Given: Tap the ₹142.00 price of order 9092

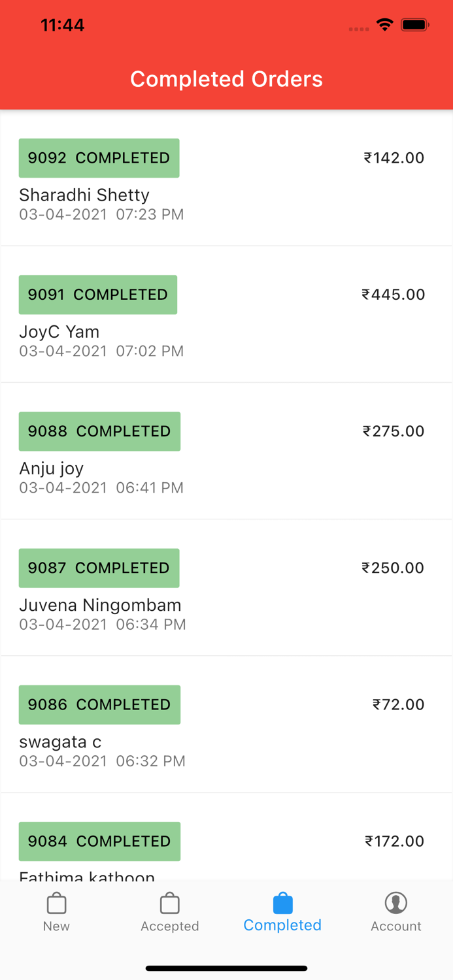Looking at the screenshot, I should pos(394,157).
